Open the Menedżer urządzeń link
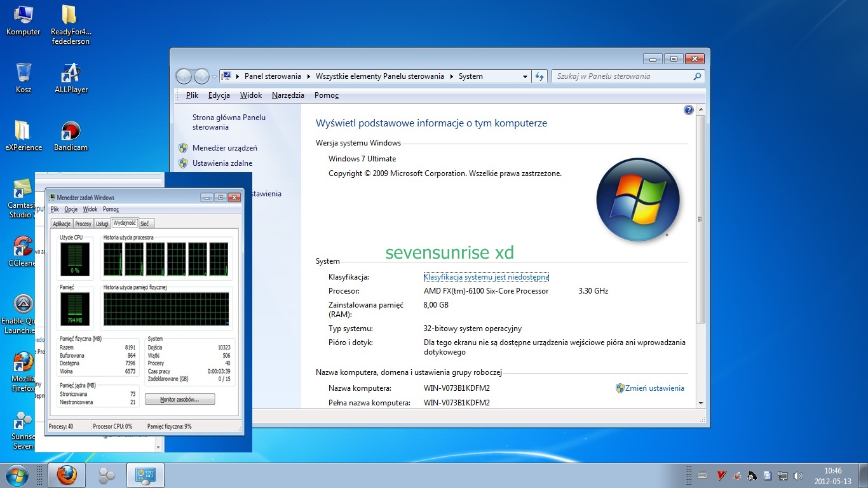The image size is (868, 488). 224,148
